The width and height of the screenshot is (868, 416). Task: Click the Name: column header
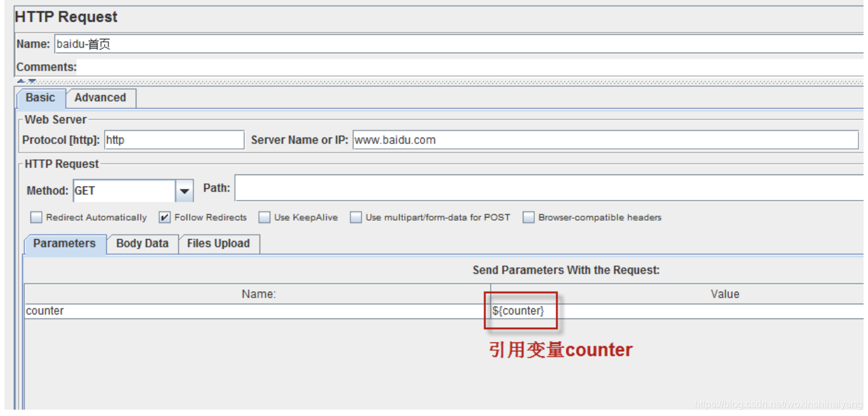click(258, 294)
